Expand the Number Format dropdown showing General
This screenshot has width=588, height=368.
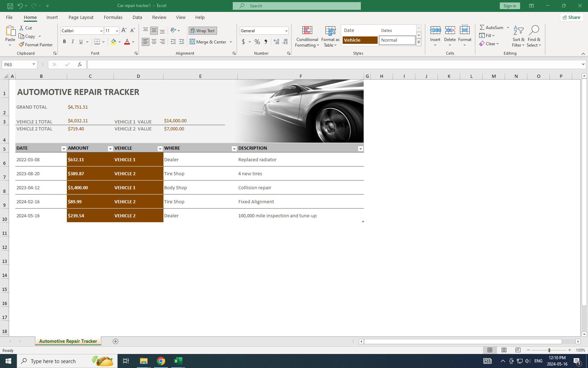(286, 31)
